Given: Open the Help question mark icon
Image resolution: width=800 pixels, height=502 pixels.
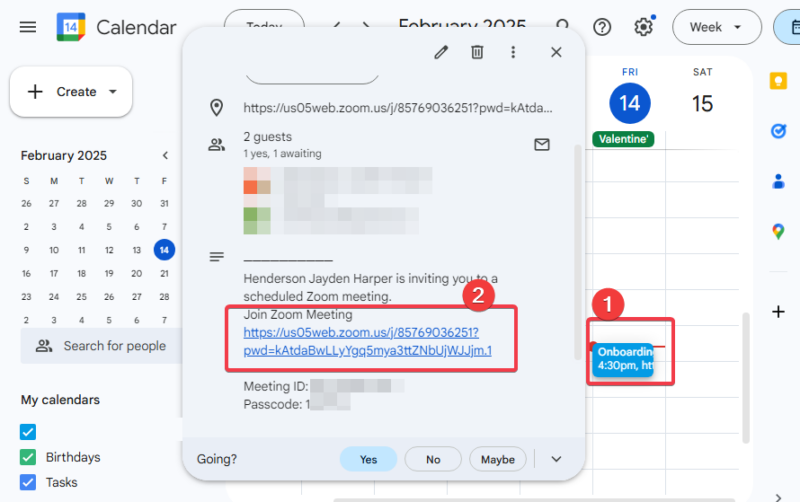Looking at the screenshot, I should pos(602,27).
